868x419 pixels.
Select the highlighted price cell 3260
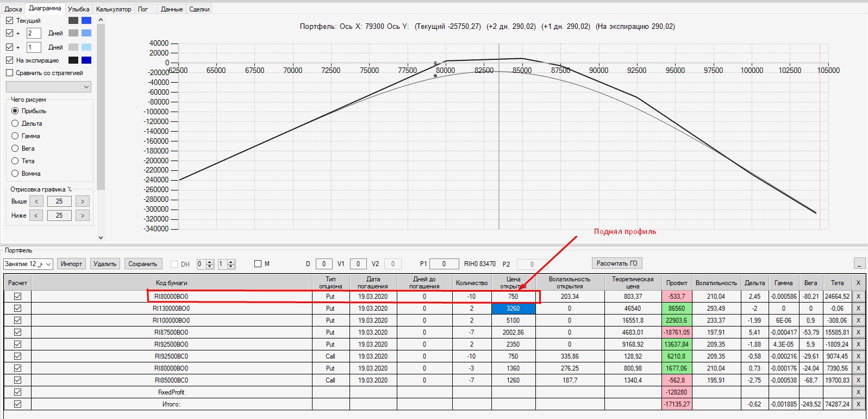(513, 309)
